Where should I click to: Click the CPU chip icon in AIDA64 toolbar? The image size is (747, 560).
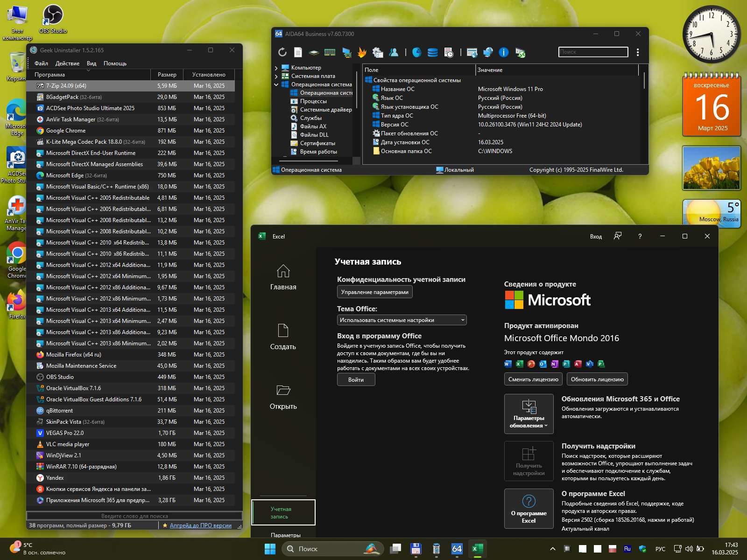(x=314, y=52)
